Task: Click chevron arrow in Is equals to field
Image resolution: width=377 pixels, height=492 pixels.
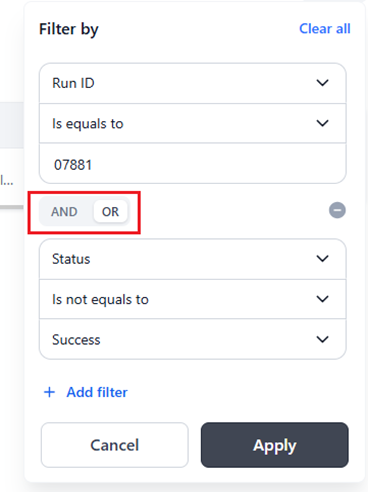Action: [322, 123]
